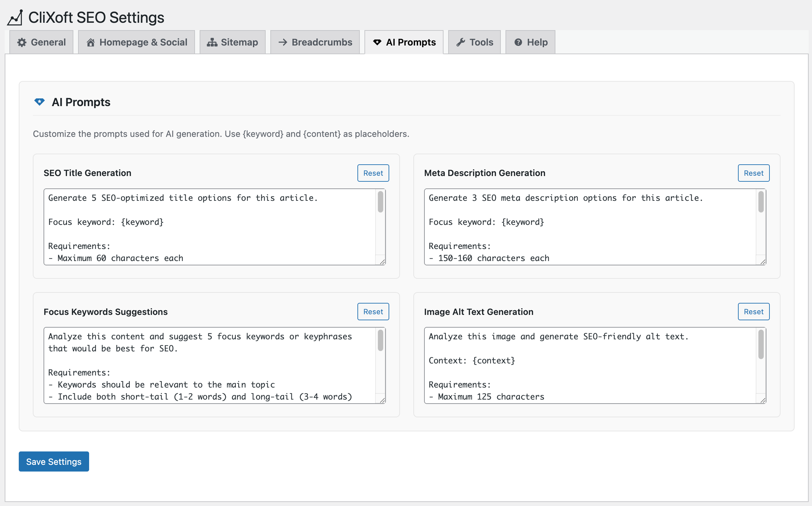The width and height of the screenshot is (812, 506).
Task: Reset the Focus Keywords Suggestions prompt
Action: coord(373,312)
